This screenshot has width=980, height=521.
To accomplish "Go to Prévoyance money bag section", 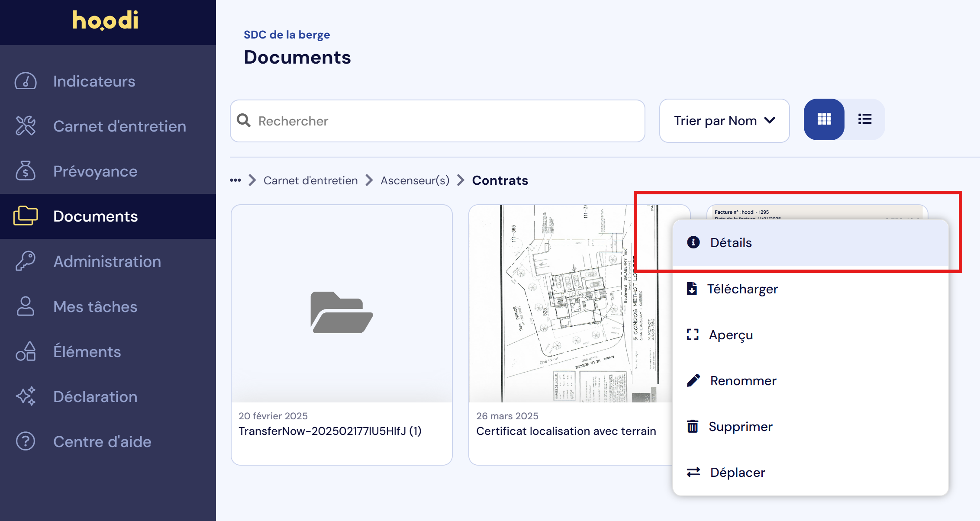I will pos(95,171).
